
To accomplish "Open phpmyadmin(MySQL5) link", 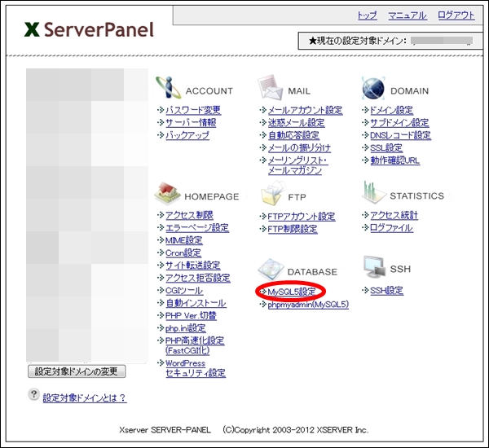I will (x=308, y=305).
